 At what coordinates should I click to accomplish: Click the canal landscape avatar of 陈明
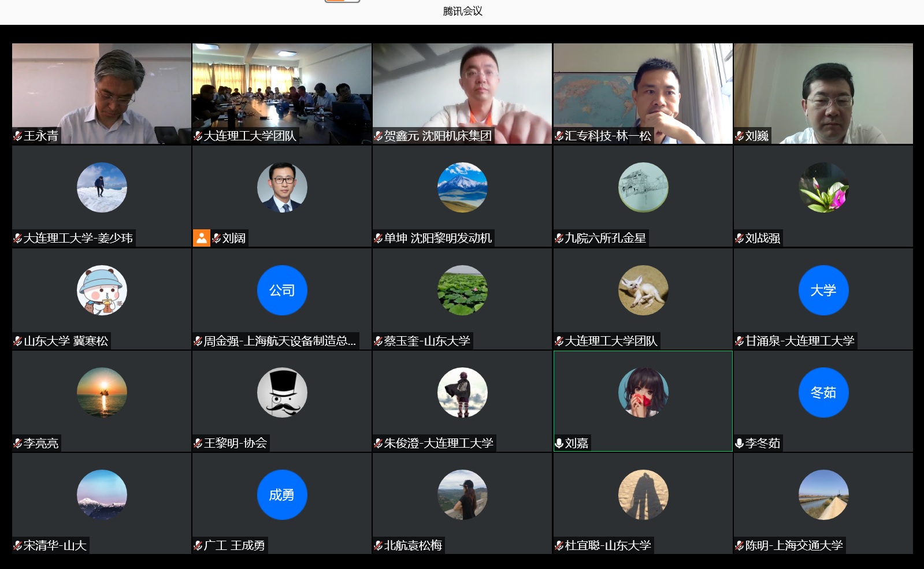click(823, 494)
